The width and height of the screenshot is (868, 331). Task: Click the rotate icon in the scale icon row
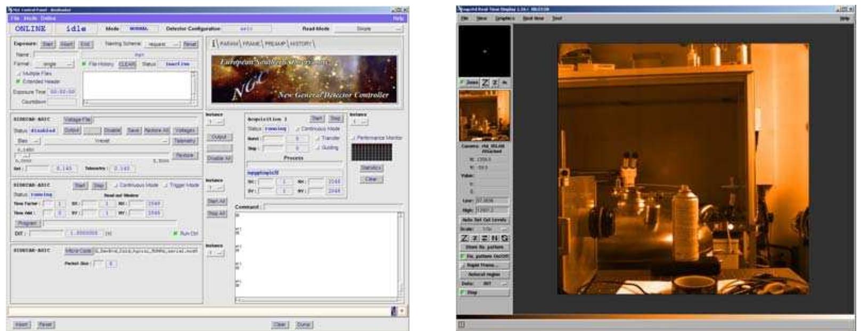[504, 238]
